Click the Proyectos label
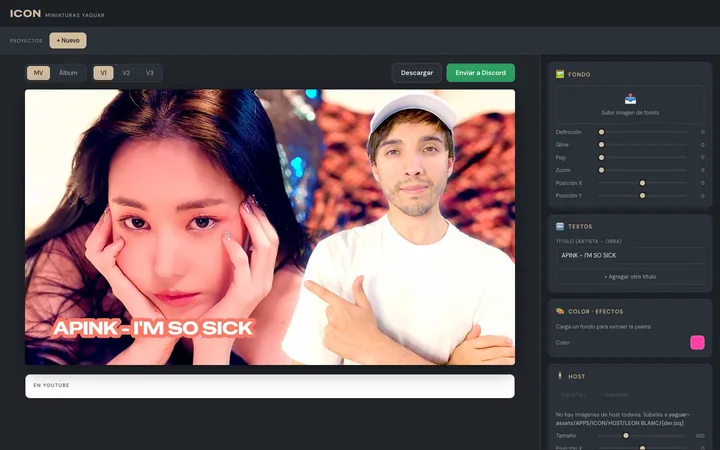Screen dimensions: 720x450 pos(26,41)
